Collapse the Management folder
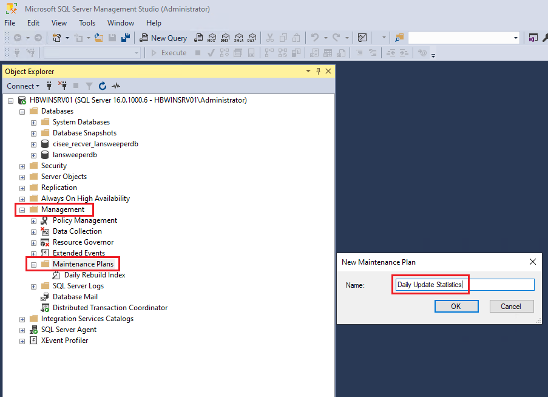 (22, 210)
